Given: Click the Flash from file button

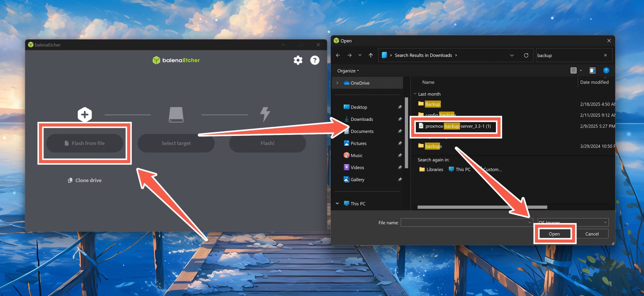Looking at the screenshot, I should pyautogui.click(x=85, y=143).
